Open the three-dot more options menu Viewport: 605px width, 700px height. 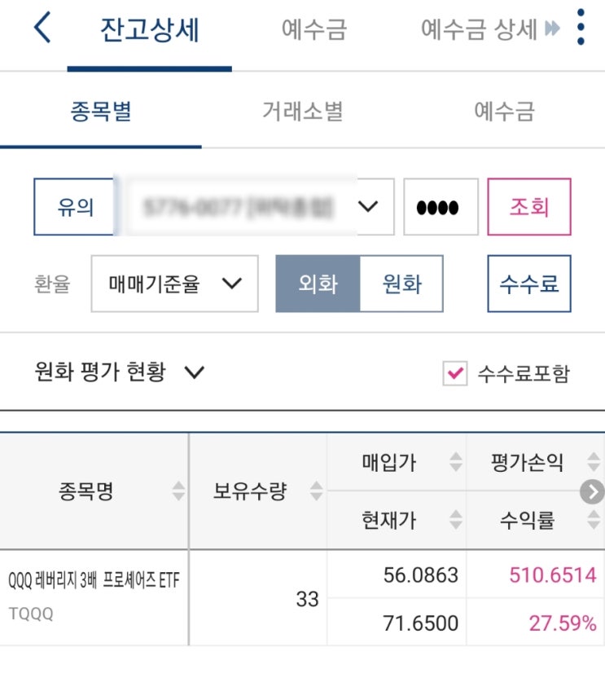pos(580,29)
